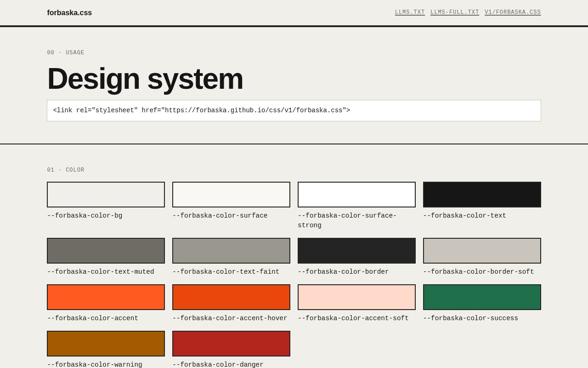Click the --forbaska-color-border label
Image resolution: width=588 pixels, height=368 pixels.
(x=343, y=272)
